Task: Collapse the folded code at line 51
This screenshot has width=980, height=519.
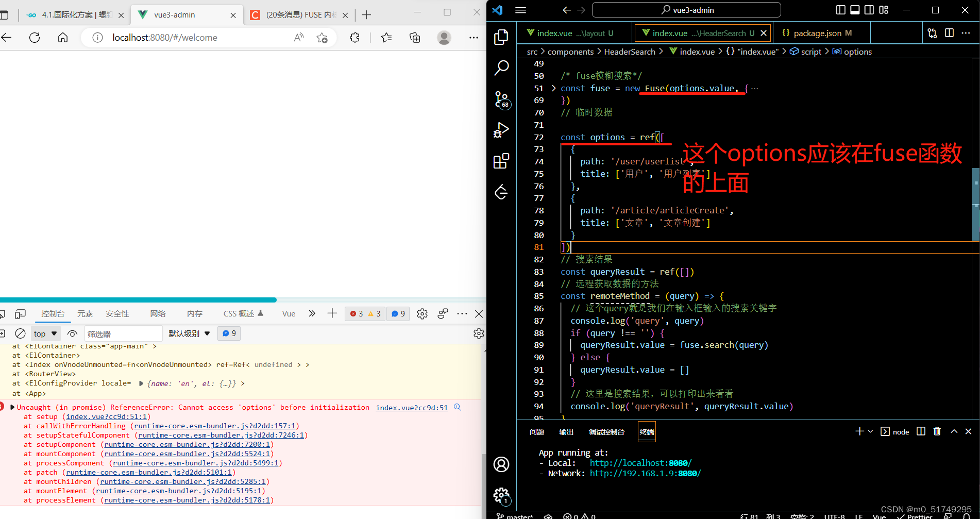Action: 553,88
